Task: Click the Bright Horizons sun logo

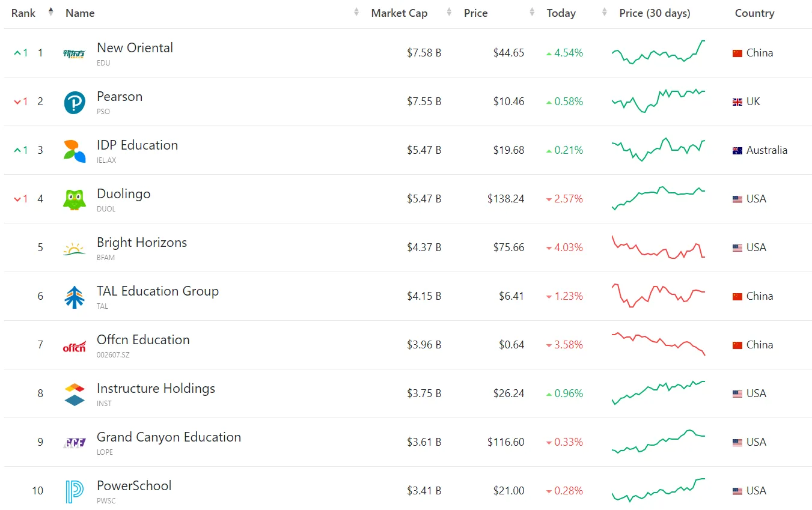Action: coord(75,249)
